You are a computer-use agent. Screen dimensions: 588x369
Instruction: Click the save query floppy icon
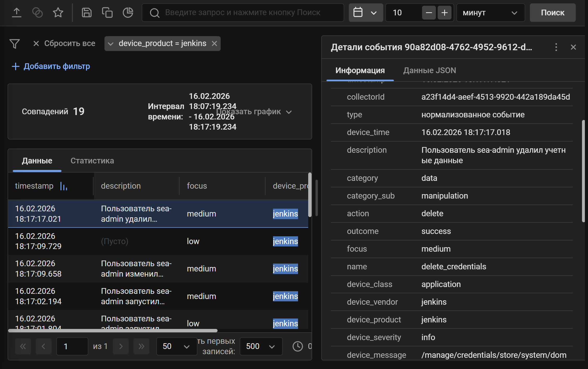coord(86,12)
